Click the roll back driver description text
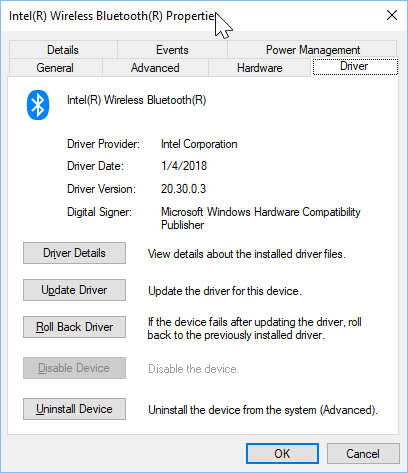 (x=255, y=328)
